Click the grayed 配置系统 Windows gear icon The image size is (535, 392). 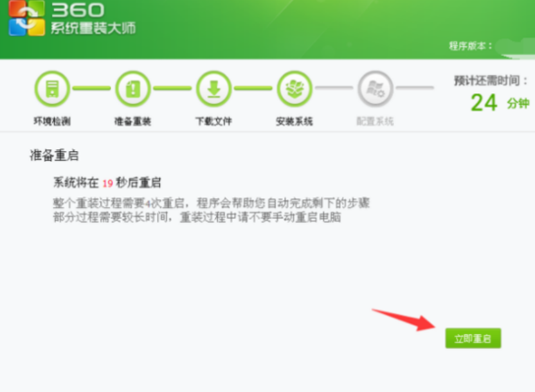[x=376, y=89]
